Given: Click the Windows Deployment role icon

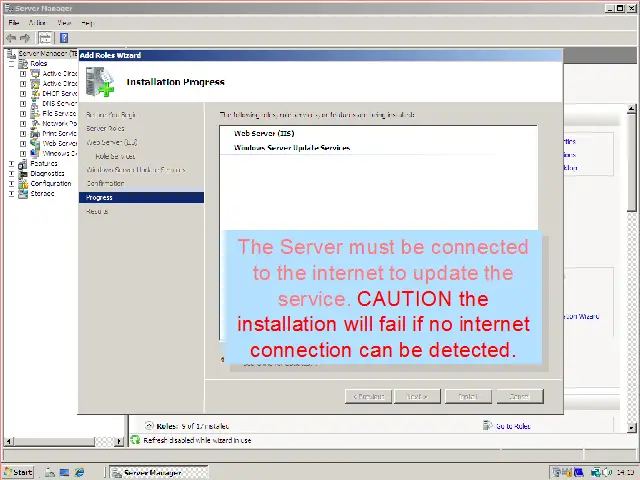Looking at the screenshot, I should pos(35,153).
